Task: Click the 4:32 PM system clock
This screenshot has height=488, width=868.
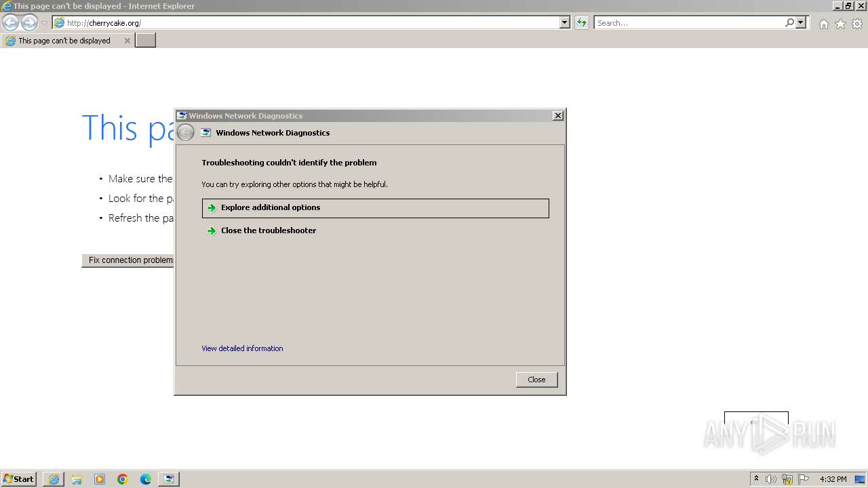Action: tap(833, 479)
